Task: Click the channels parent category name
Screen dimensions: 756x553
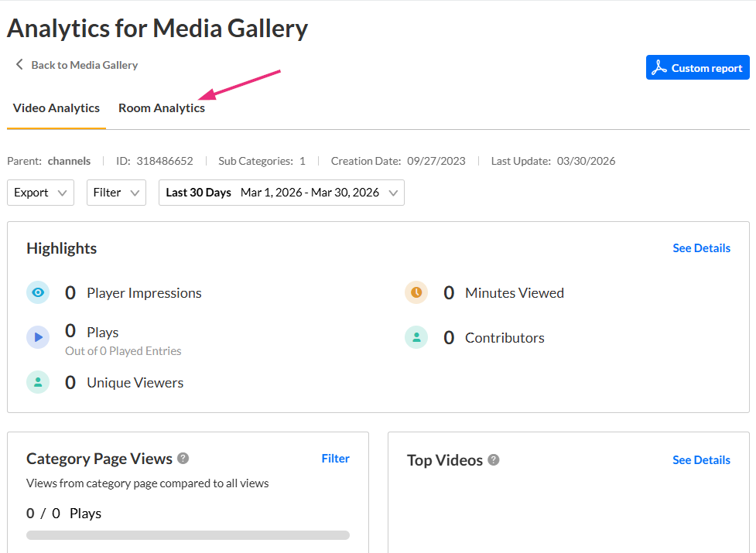Action: (x=69, y=161)
